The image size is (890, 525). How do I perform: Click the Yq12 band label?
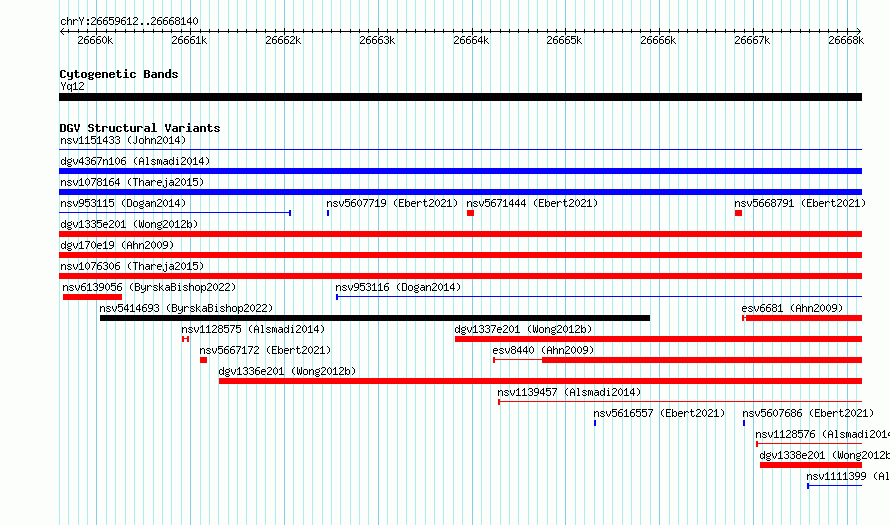point(72,86)
